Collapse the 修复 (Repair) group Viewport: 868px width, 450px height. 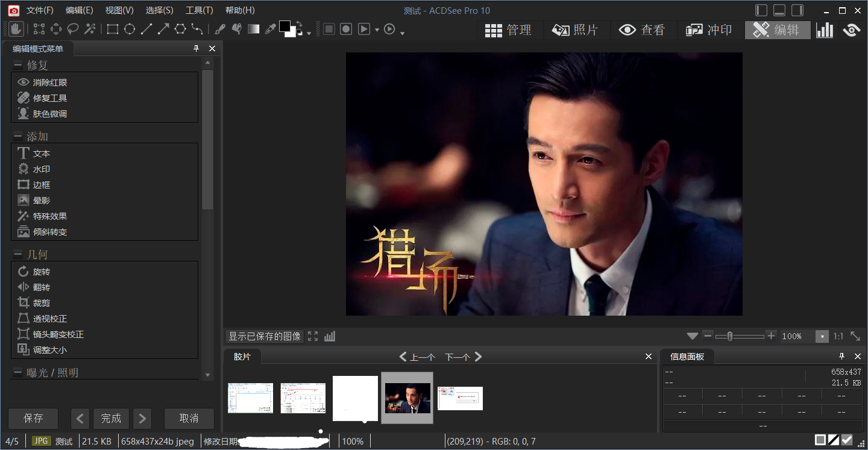pyautogui.click(x=17, y=65)
